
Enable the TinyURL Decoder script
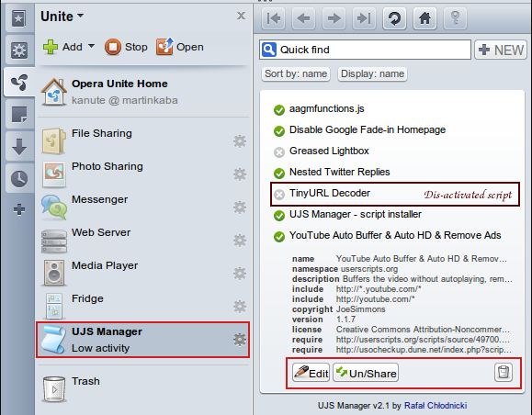[279, 195]
